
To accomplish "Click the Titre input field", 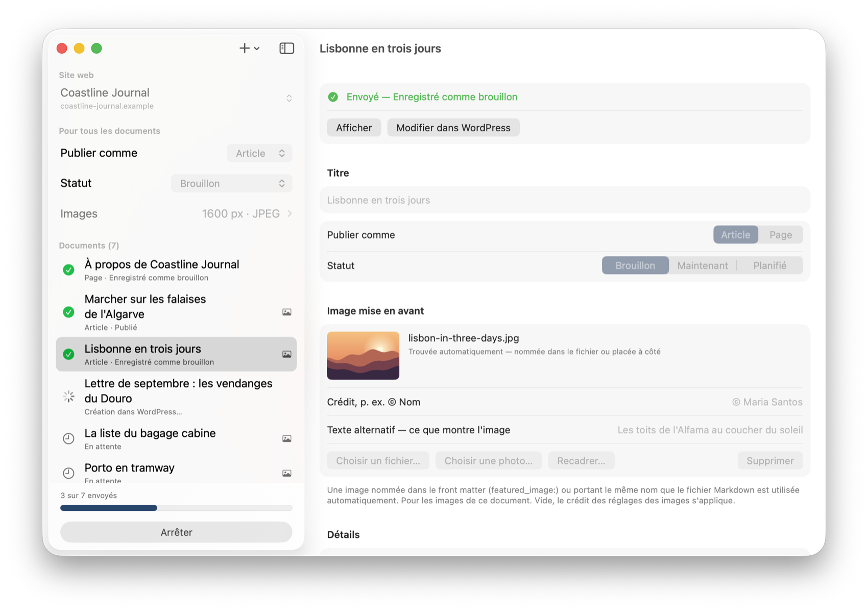I will [x=565, y=200].
